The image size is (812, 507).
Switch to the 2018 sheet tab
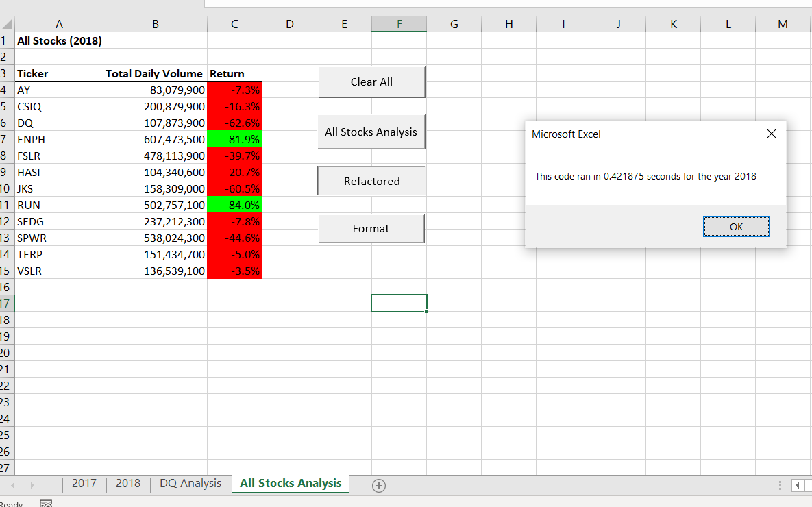127,484
